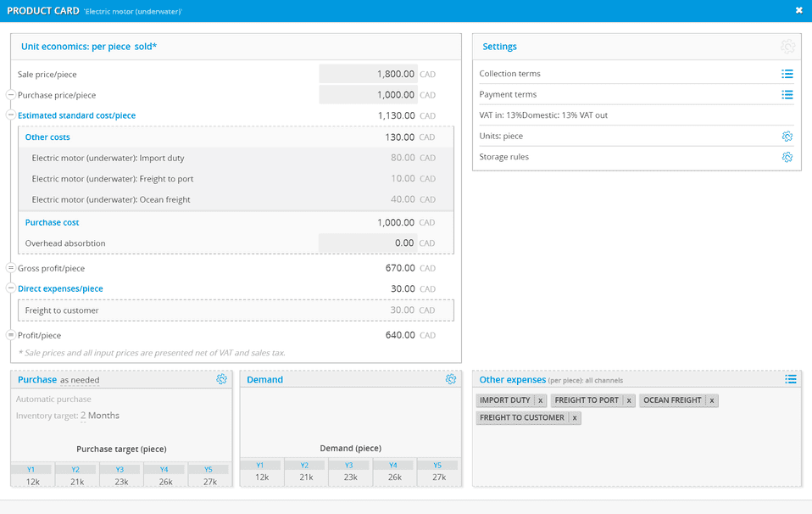The height and width of the screenshot is (514, 812).
Task: Edit the Sale price/piece field
Action: point(368,75)
